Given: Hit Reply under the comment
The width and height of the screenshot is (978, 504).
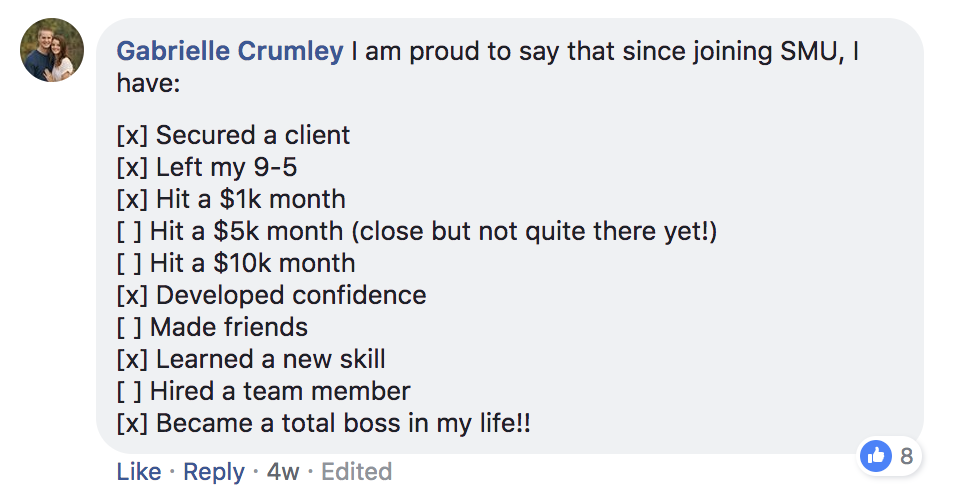Looking at the screenshot, I should click(214, 472).
